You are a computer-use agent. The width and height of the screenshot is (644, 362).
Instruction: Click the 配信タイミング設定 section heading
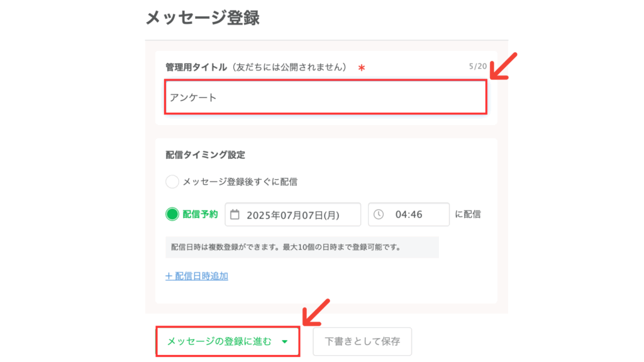206,155
